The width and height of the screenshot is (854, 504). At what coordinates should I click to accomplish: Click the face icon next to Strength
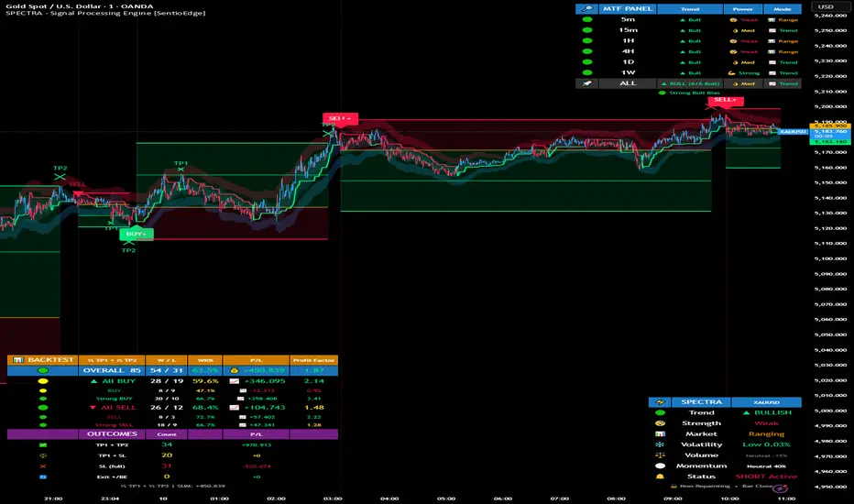[660, 423]
